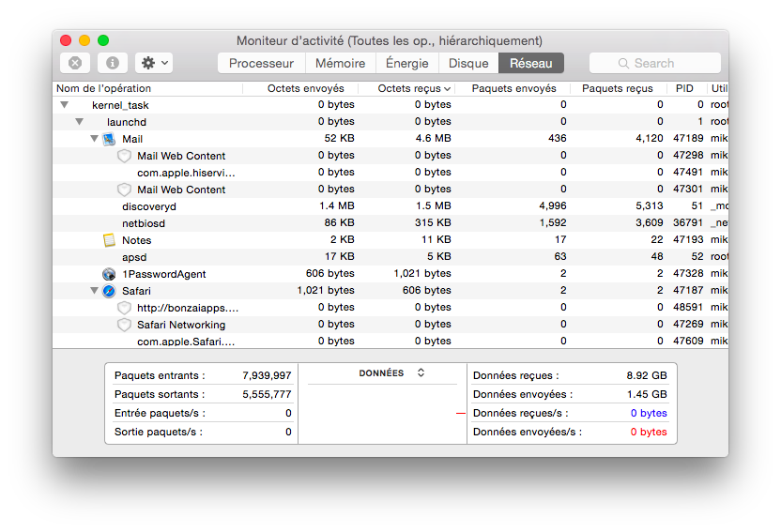Click the yellow minimize window button

pos(84,40)
